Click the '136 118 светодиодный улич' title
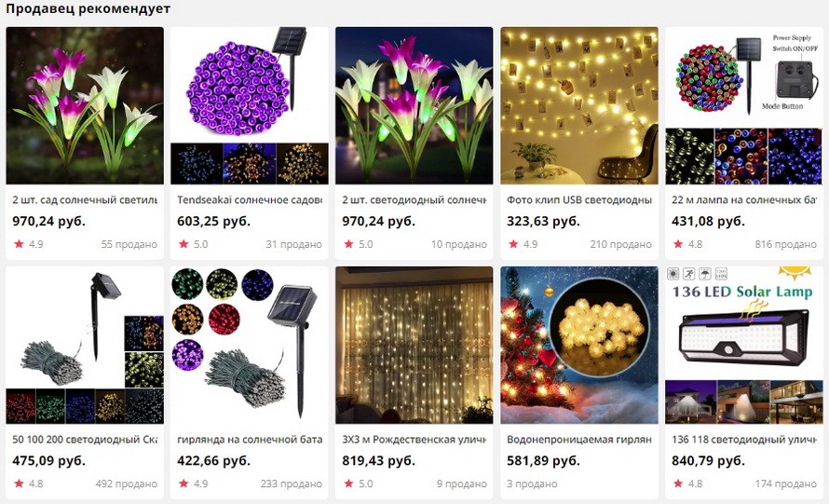The image size is (829, 504). tap(744, 440)
